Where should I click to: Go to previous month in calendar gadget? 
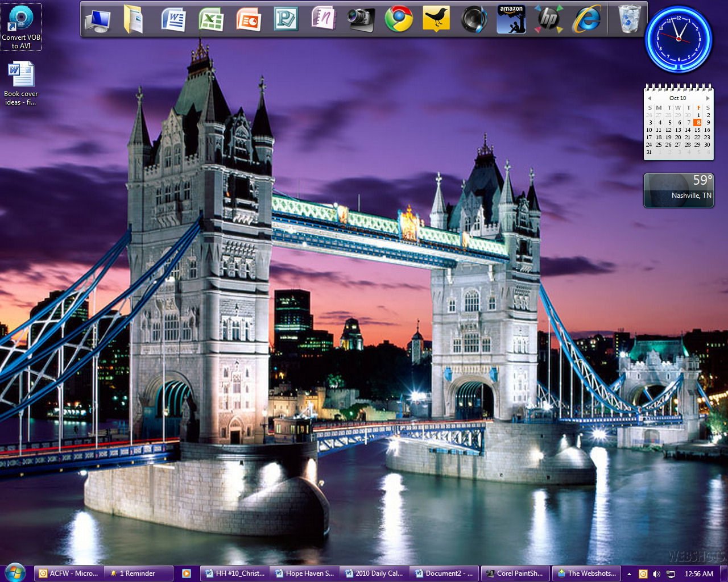(x=650, y=98)
